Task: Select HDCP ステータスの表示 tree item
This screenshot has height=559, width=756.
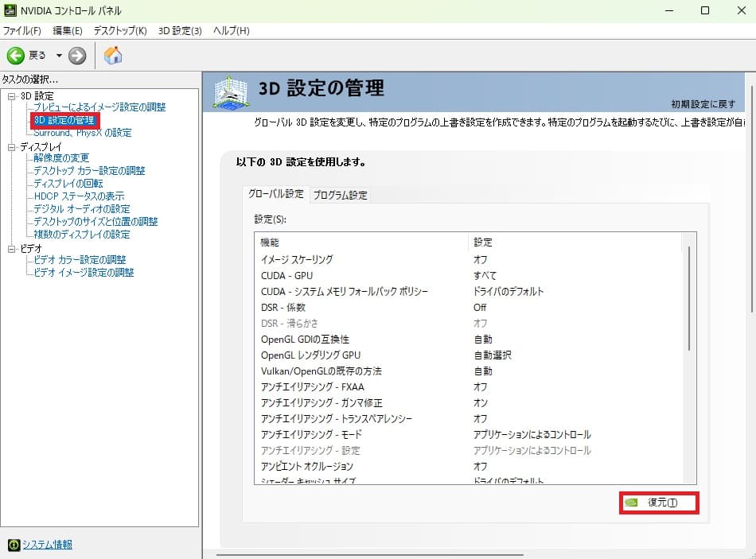Action: (79, 196)
